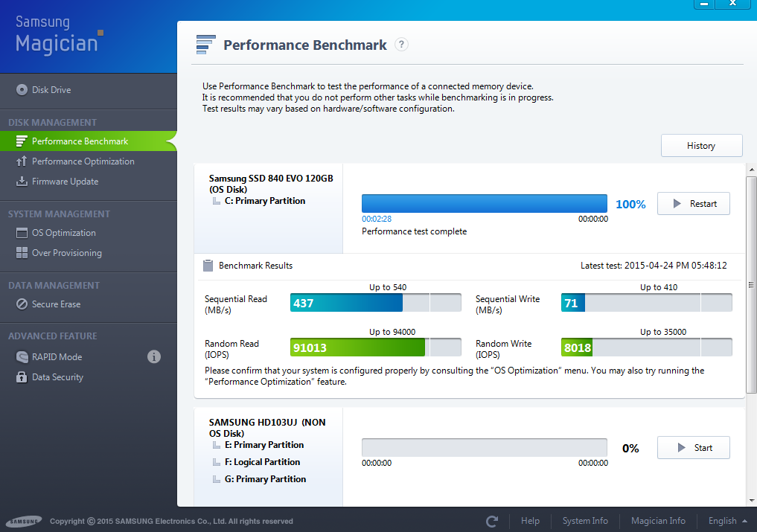Show RAPID Mode info tooltip icon
Image resolution: width=757 pixels, height=532 pixels.
click(x=154, y=356)
